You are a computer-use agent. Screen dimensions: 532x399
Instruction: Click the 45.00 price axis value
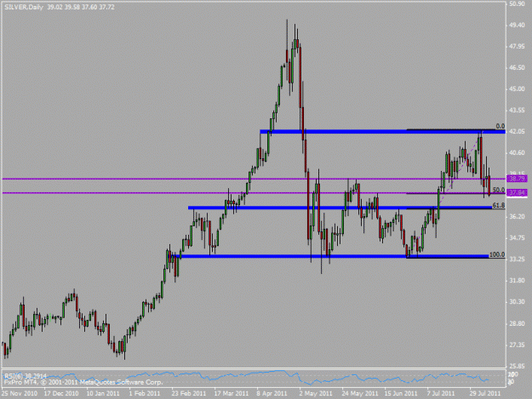pos(517,89)
